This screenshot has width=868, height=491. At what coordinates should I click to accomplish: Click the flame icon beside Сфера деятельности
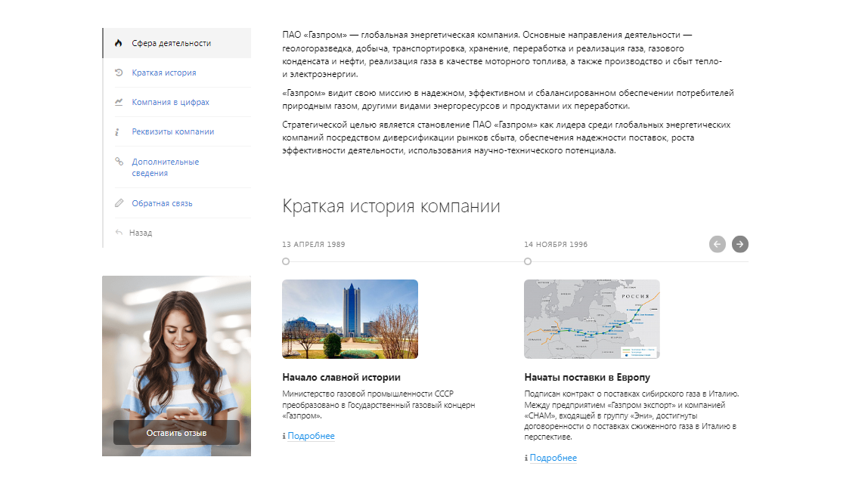click(119, 43)
